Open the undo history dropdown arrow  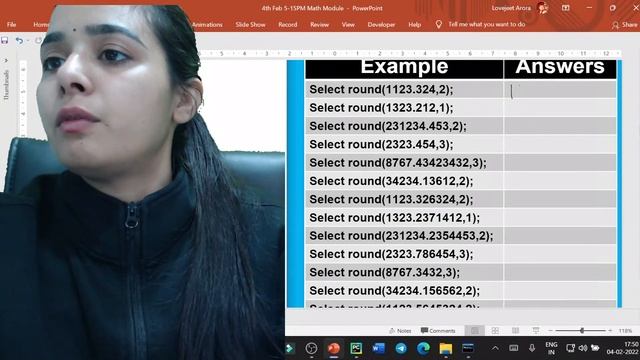tap(28, 41)
